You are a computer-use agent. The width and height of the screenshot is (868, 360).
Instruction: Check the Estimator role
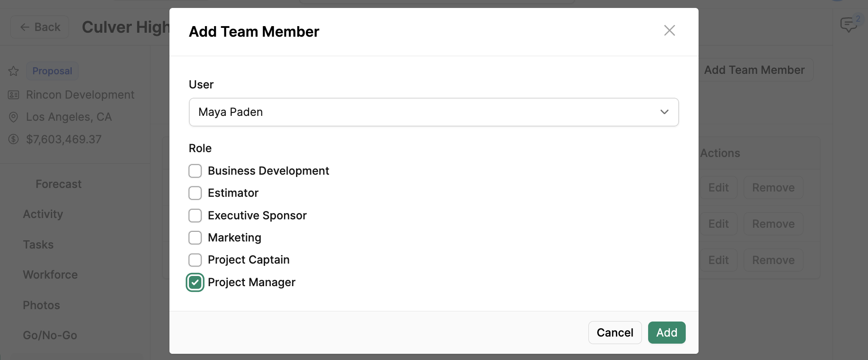(195, 193)
